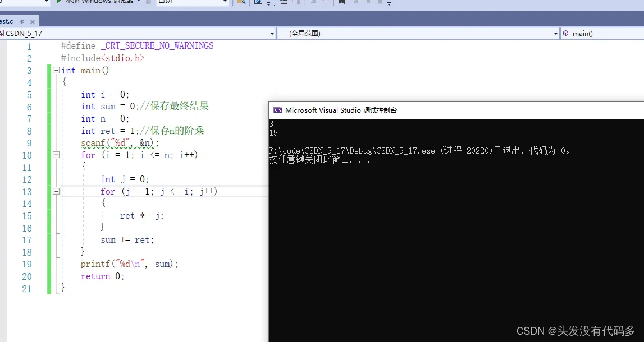The height and width of the screenshot is (342, 644).
Task: Click the 'sum += ret;' statement
Action: click(x=127, y=240)
